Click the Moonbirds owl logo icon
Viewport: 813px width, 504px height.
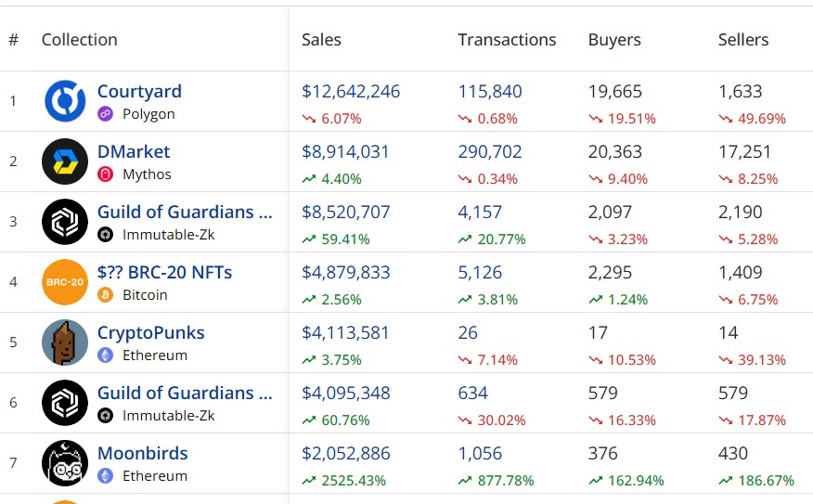click(65, 463)
